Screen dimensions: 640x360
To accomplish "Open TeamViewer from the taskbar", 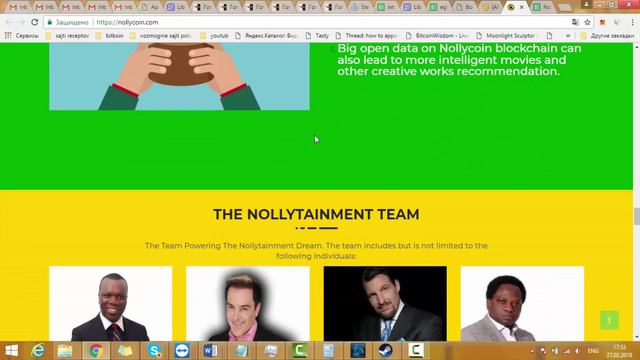I will tap(182, 351).
